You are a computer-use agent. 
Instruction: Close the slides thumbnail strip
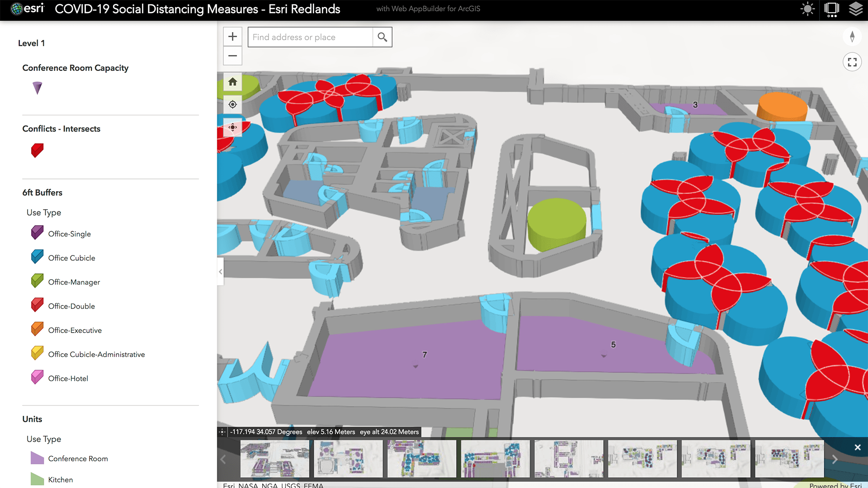point(858,447)
